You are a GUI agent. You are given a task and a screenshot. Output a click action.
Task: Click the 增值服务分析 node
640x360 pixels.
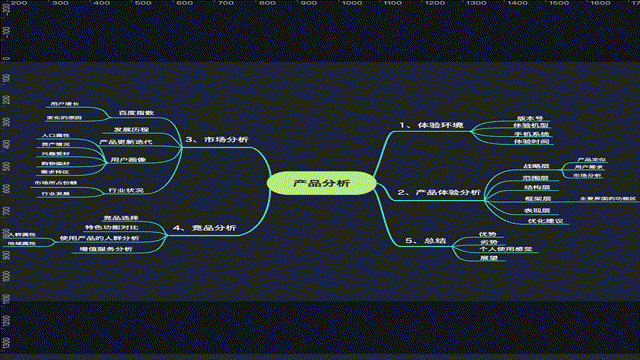click(106, 249)
